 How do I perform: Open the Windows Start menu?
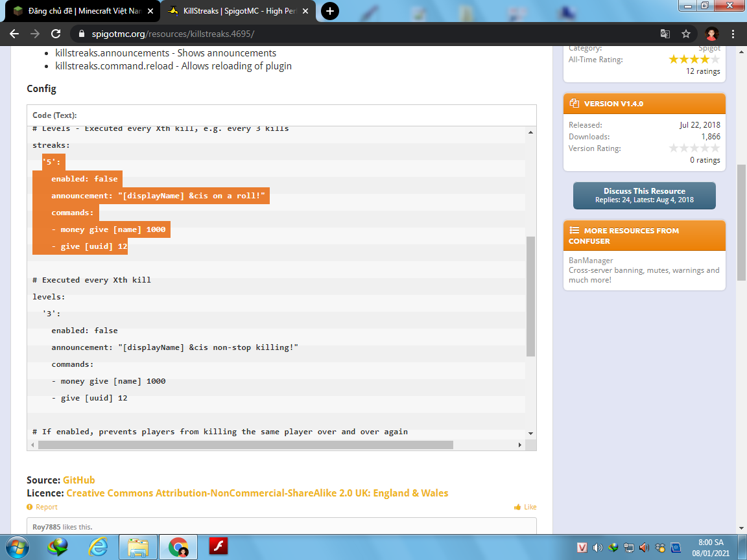[17, 547]
